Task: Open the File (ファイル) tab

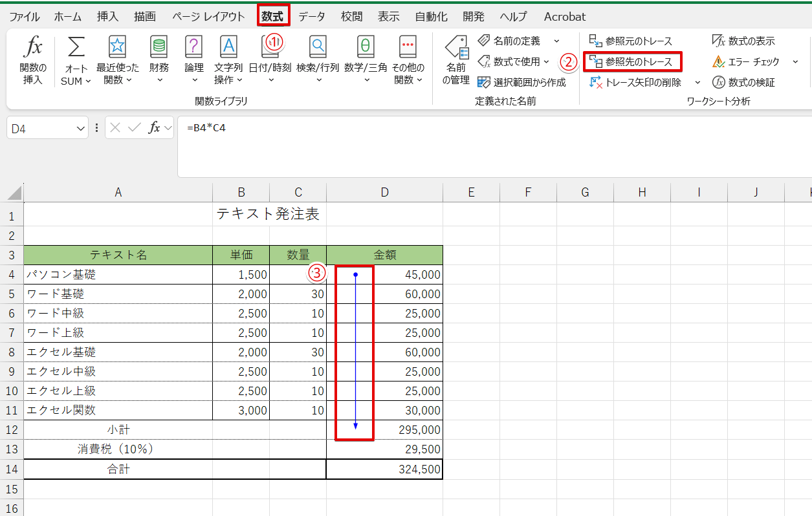Action: click(x=25, y=16)
